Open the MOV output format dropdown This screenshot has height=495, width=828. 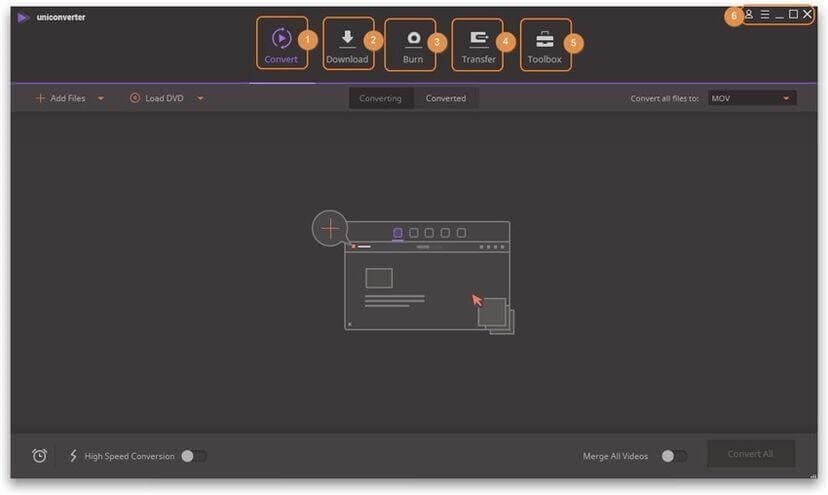tap(752, 99)
